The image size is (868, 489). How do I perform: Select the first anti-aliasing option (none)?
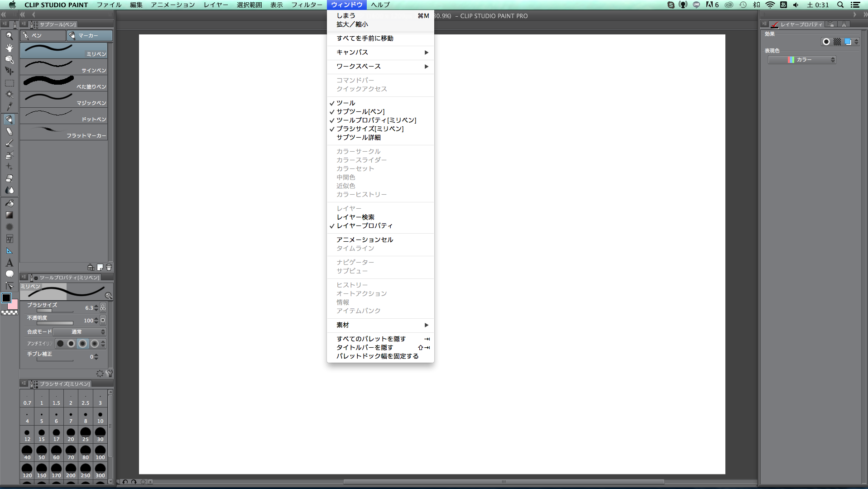point(60,344)
